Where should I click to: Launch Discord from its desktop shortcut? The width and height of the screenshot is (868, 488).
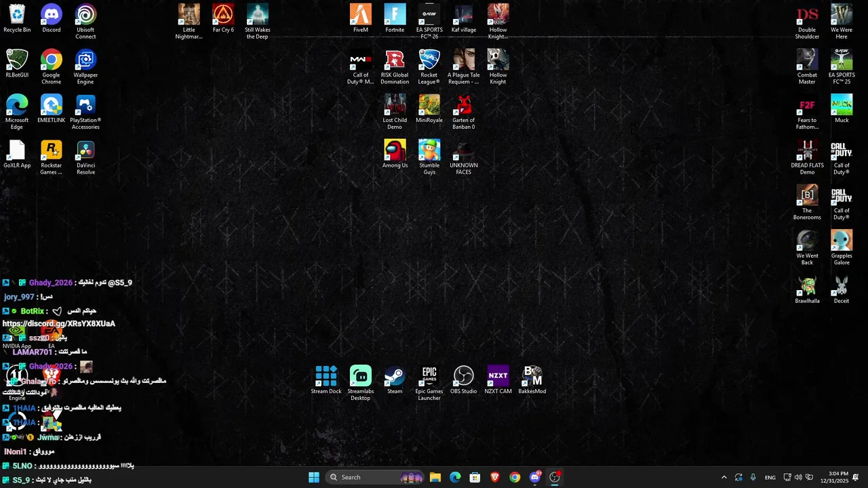[52, 19]
